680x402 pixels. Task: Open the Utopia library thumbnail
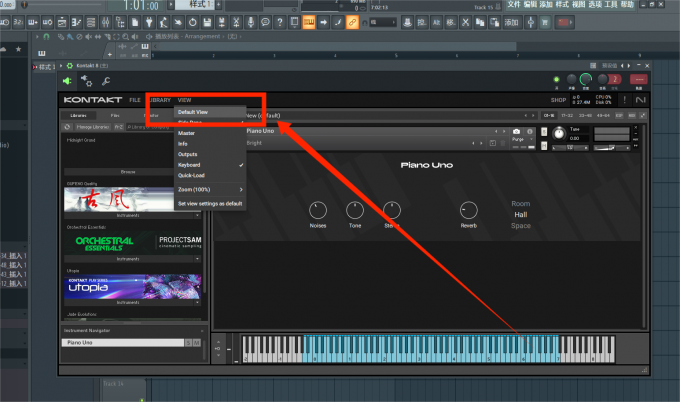(x=133, y=287)
